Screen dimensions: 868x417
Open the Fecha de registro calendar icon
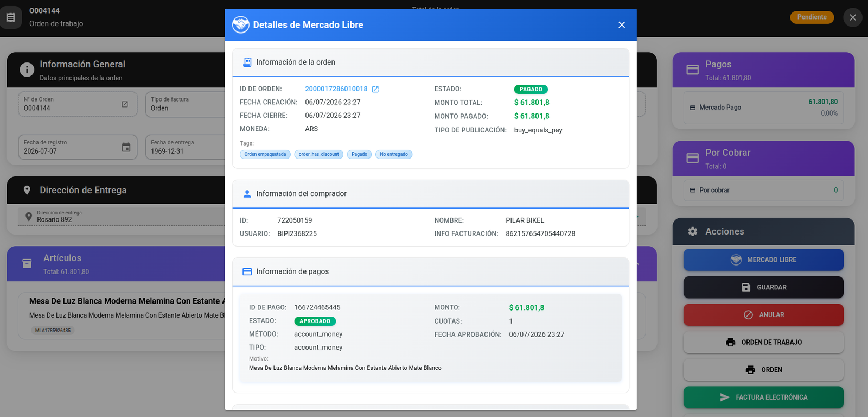click(x=126, y=147)
